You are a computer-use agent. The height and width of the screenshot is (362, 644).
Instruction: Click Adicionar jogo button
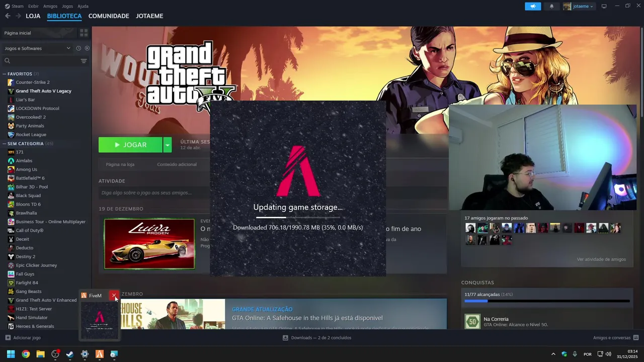[x=23, y=338]
